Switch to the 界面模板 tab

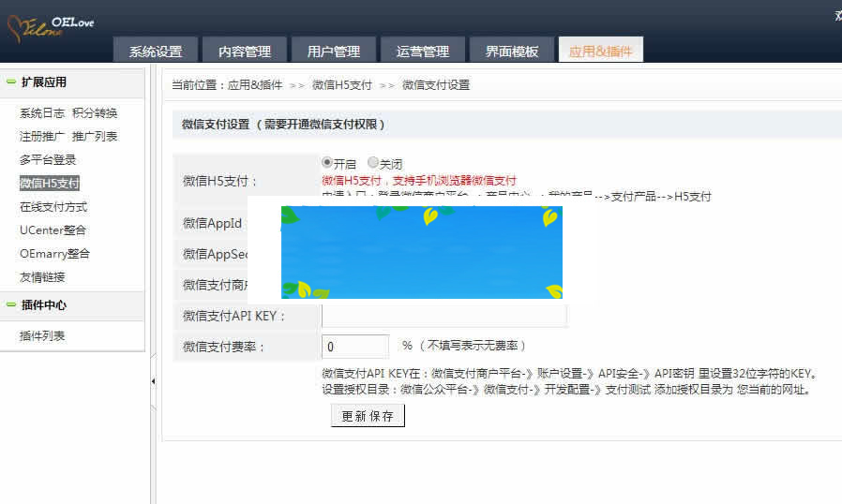click(x=512, y=52)
